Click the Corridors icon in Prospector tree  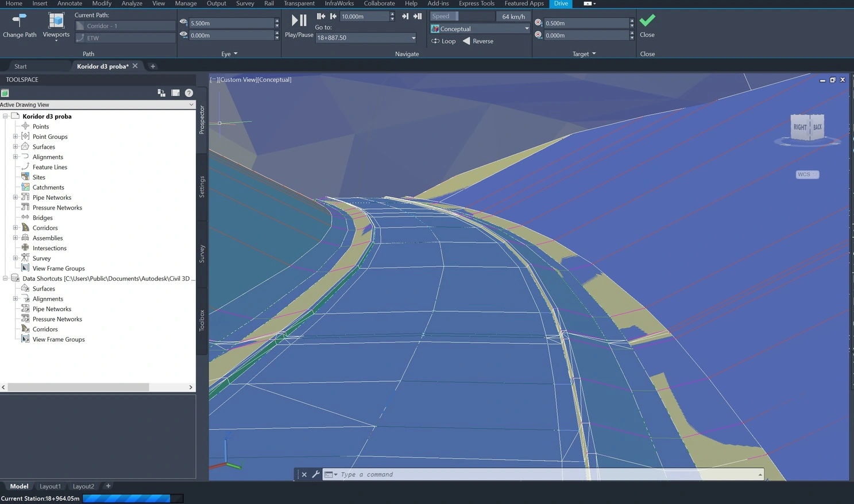(x=25, y=227)
